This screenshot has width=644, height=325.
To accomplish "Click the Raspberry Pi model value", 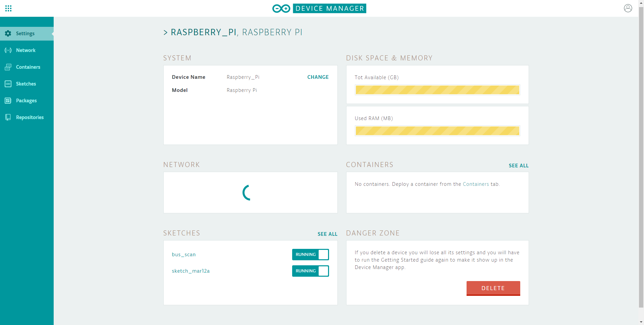I will pos(242,90).
